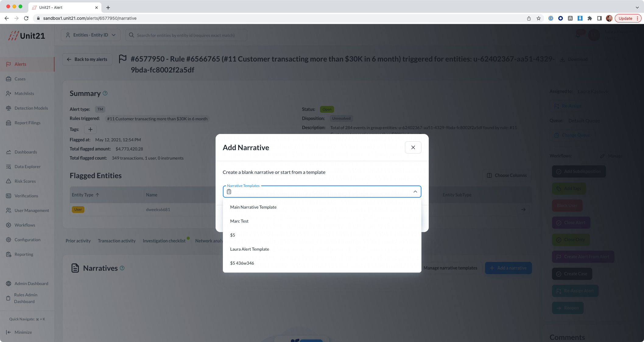This screenshot has height=342, width=644.
Task: Close the Unit21 - Alert tab
Action: (x=97, y=8)
